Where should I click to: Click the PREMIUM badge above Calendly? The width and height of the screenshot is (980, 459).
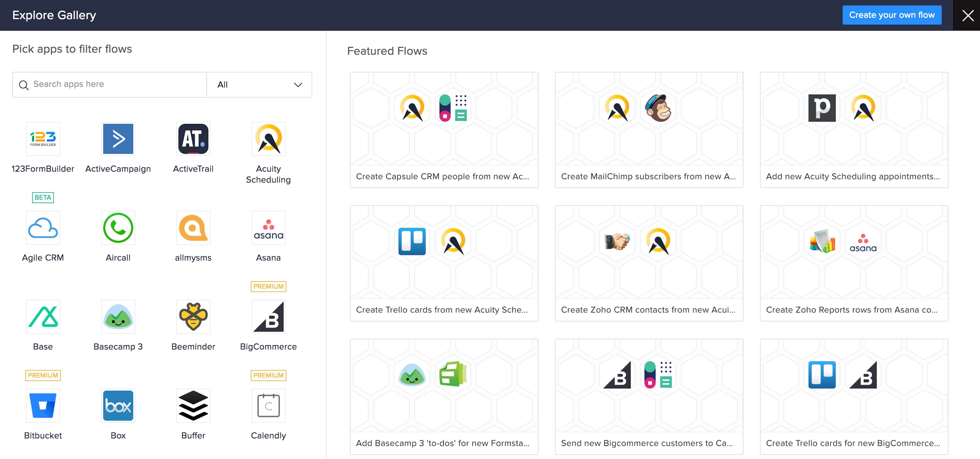(268, 375)
